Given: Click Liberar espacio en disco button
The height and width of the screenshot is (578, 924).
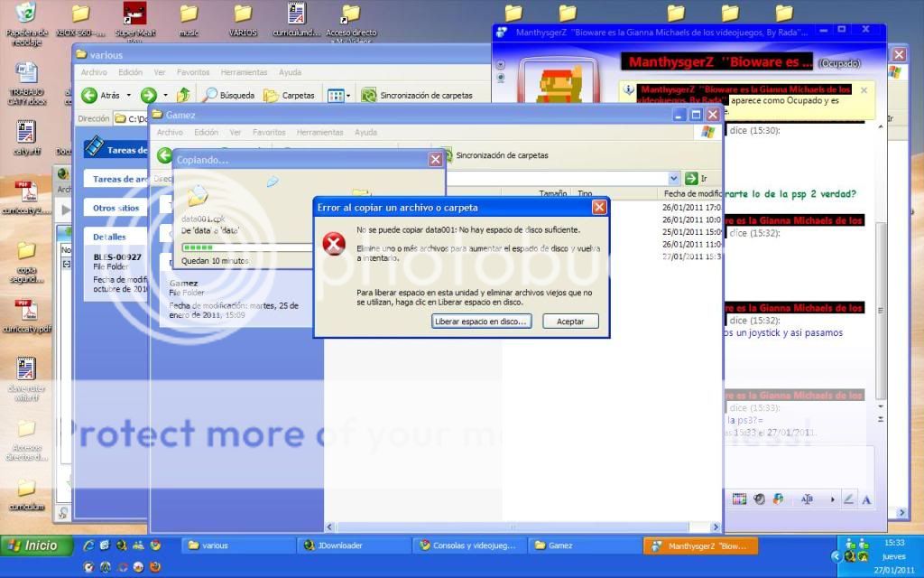Looking at the screenshot, I should 482,322.
